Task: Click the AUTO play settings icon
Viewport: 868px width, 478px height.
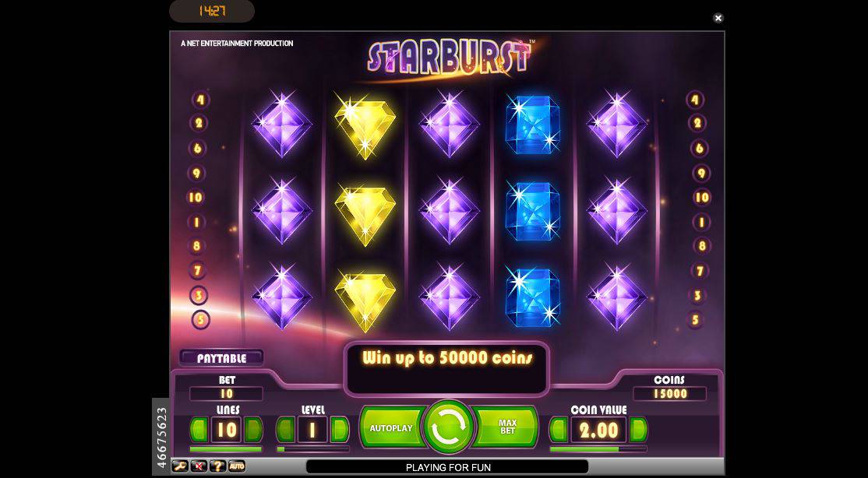Action: click(x=236, y=466)
